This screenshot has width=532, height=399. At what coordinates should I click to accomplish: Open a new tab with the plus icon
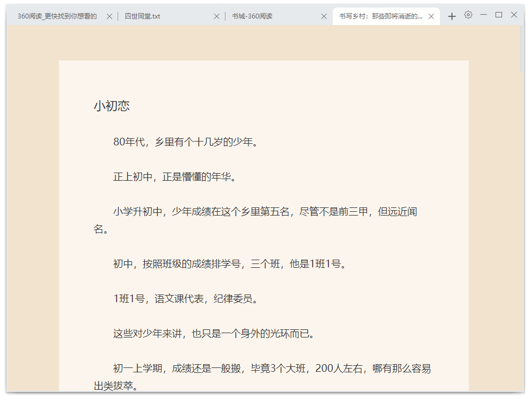coord(451,16)
